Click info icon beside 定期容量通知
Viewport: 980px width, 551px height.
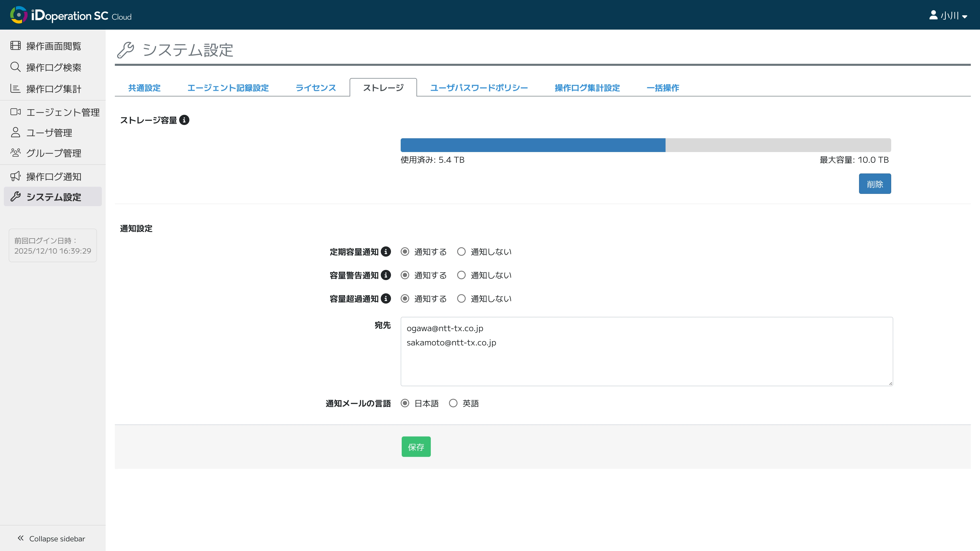(x=386, y=252)
